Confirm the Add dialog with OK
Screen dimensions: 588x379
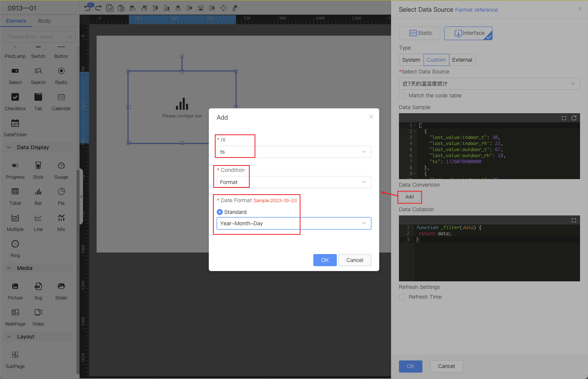[x=325, y=260]
